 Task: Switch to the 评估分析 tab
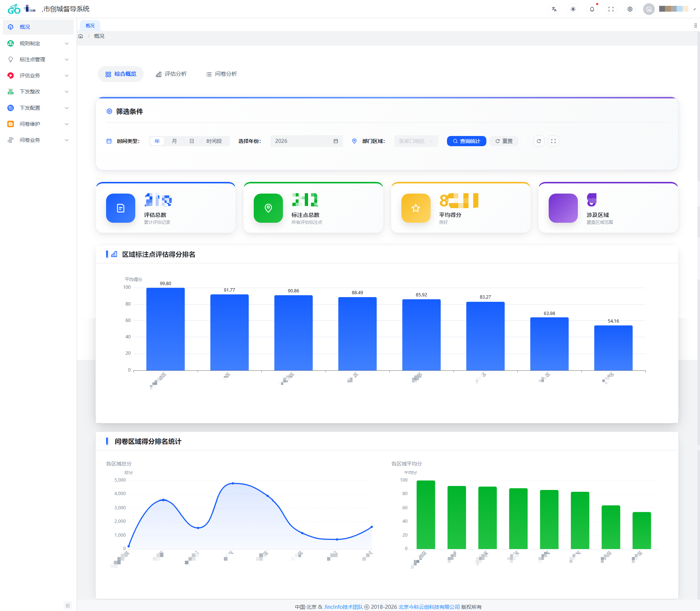coord(171,74)
